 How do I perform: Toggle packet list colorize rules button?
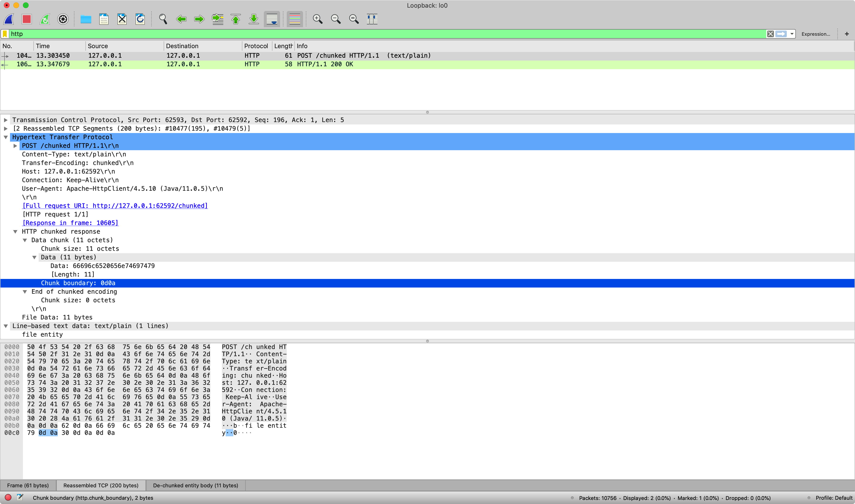295,19
